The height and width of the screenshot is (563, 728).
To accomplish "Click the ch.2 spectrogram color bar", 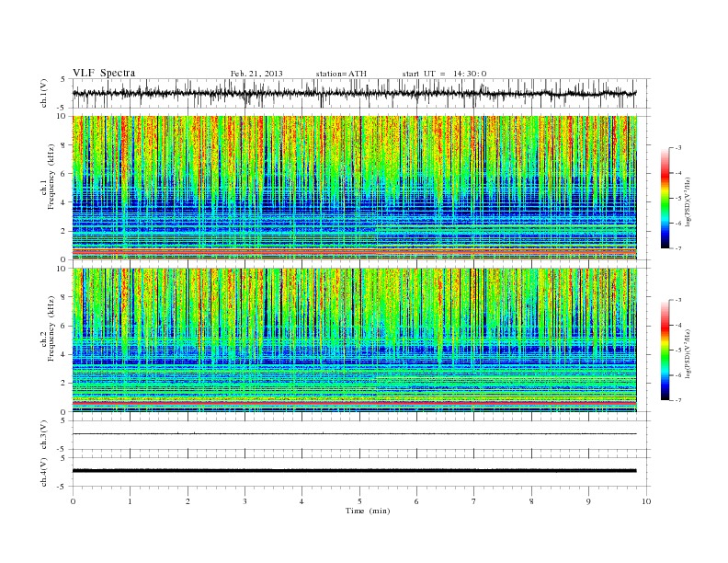I will click(665, 350).
